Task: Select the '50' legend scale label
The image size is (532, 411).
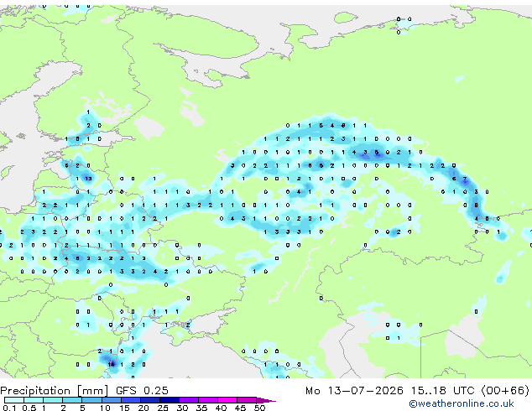Action: [260, 408]
